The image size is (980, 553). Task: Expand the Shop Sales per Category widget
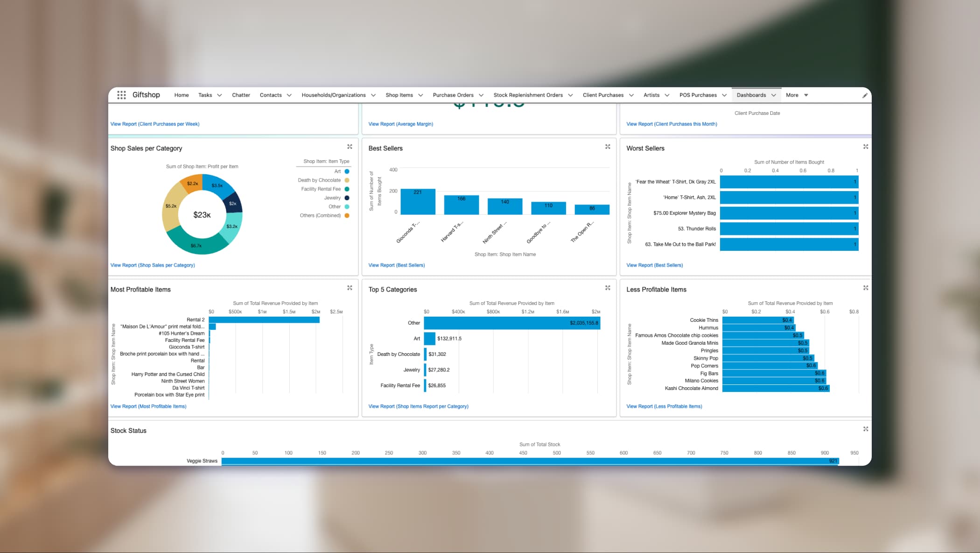350,146
